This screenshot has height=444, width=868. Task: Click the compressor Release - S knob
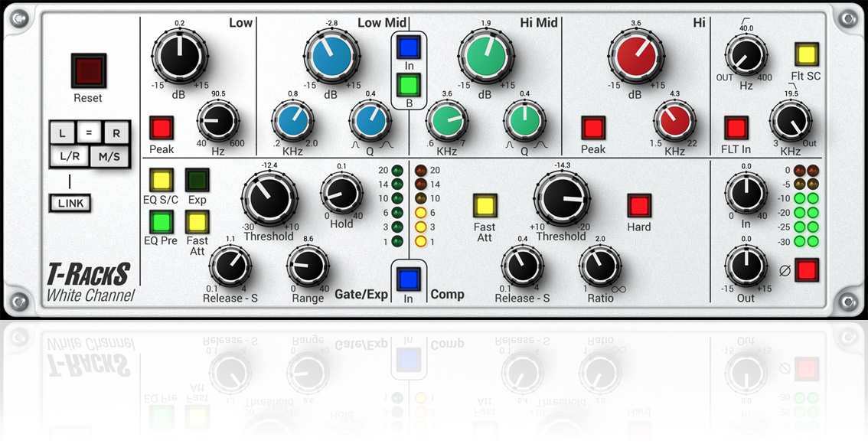click(x=523, y=266)
